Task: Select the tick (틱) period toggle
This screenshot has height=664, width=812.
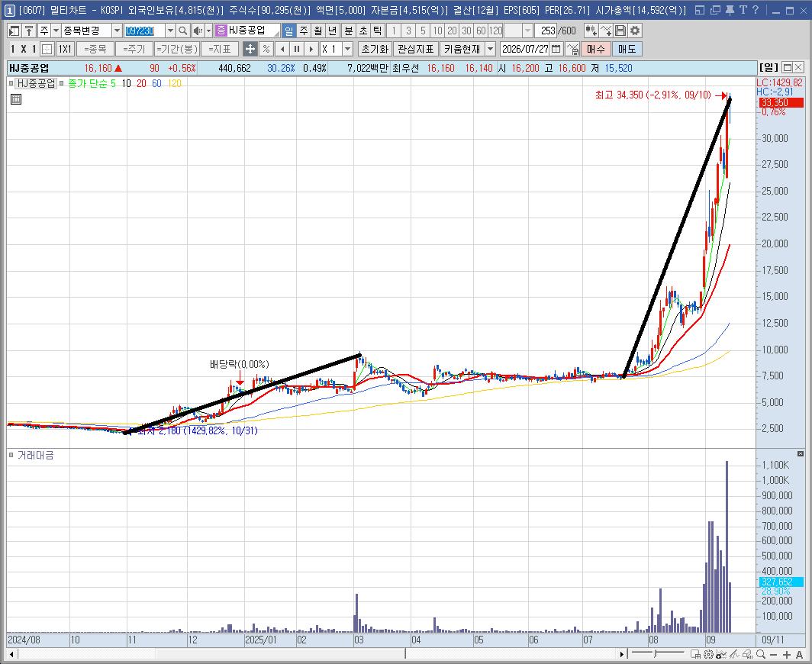Action: (x=378, y=31)
